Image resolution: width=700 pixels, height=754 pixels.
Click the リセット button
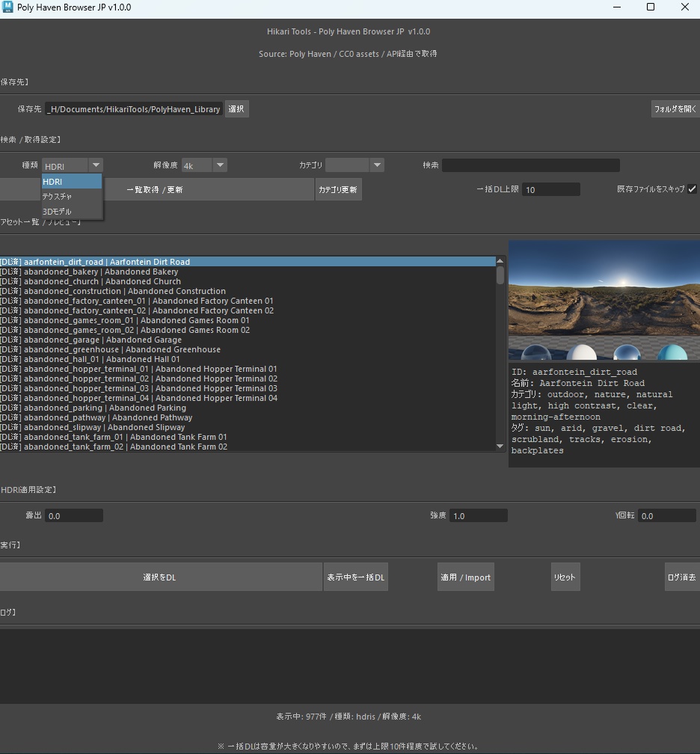point(565,577)
